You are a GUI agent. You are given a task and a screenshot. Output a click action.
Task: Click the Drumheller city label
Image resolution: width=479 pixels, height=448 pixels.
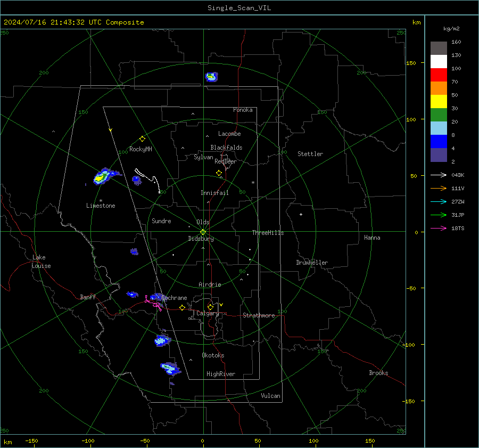pyautogui.click(x=312, y=263)
